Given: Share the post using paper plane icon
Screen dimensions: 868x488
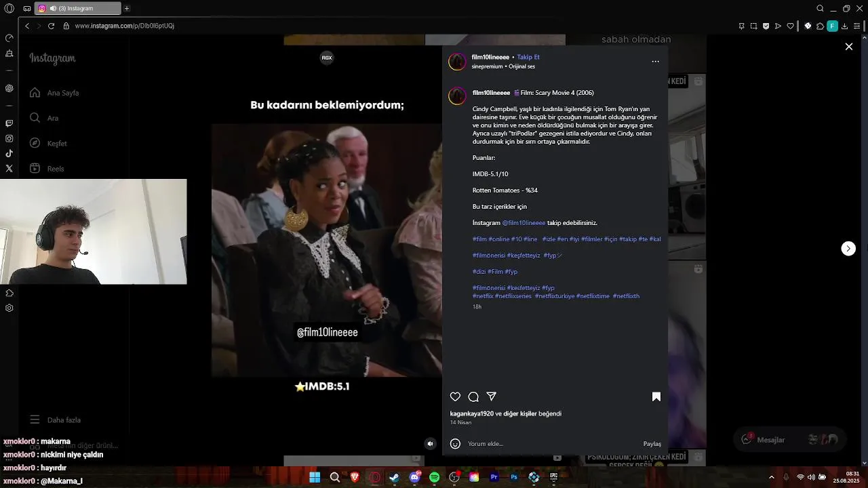Looking at the screenshot, I should pos(492,396).
